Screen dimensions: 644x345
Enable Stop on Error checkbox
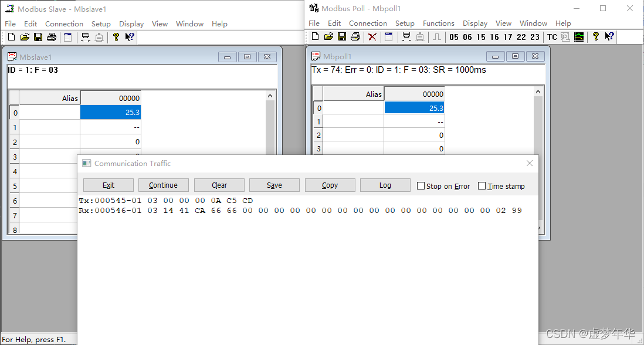pos(421,186)
